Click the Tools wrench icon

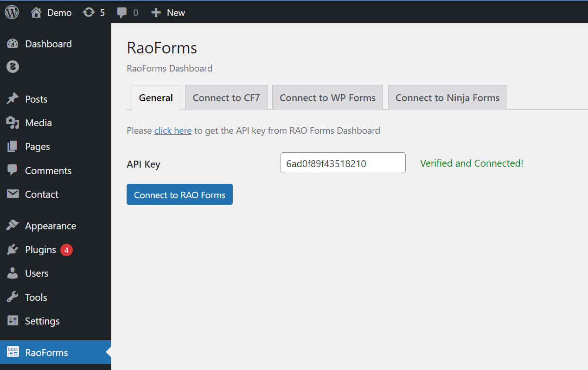(x=13, y=297)
